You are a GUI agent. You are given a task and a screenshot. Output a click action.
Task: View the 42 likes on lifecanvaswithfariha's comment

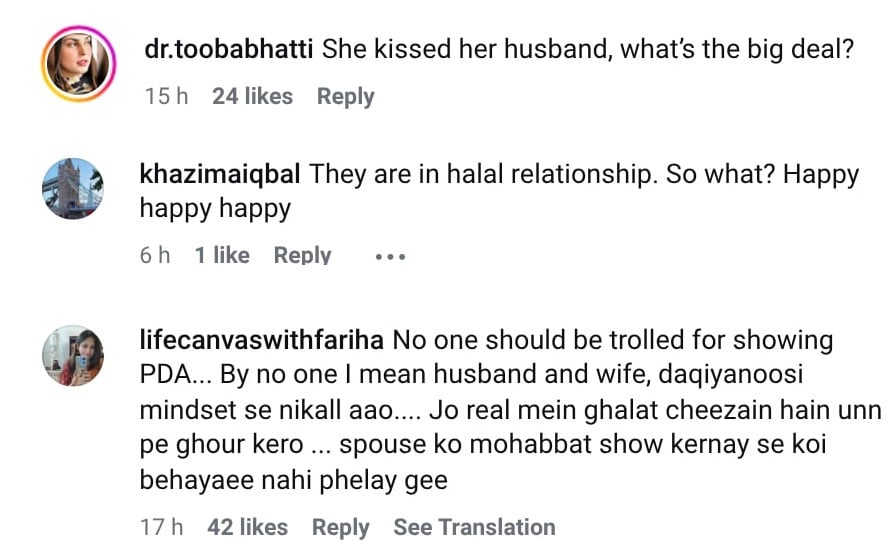(248, 527)
